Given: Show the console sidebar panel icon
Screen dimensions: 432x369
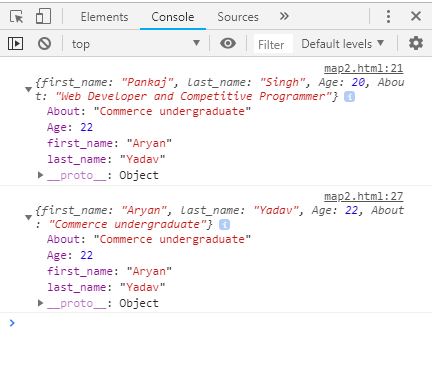Looking at the screenshot, I should (x=15, y=44).
